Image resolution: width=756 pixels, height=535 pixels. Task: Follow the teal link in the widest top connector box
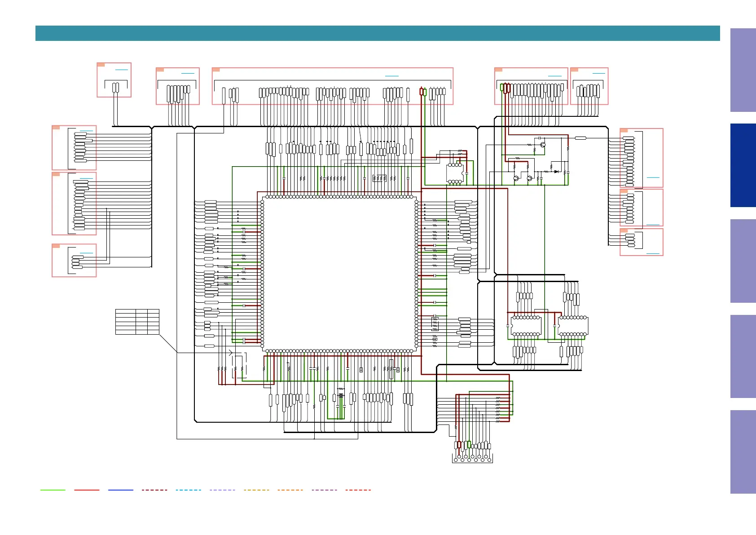(x=392, y=76)
